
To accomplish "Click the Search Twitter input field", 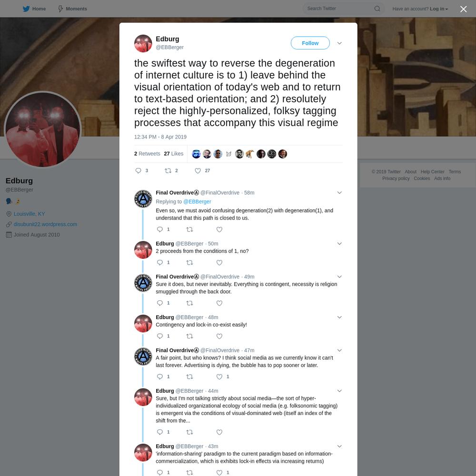I will click(x=339, y=9).
